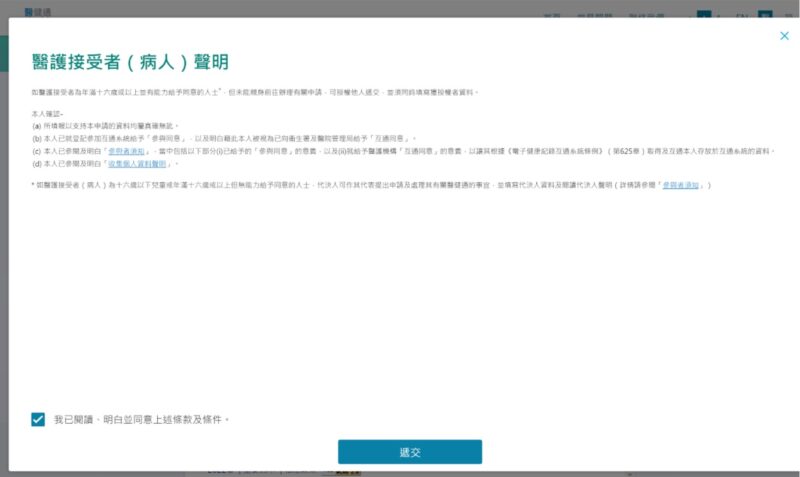Screen dimensions: 800x477
Task: Click the 醫護接受者（病人）聲明 heading
Action: (x=130, y=63)
